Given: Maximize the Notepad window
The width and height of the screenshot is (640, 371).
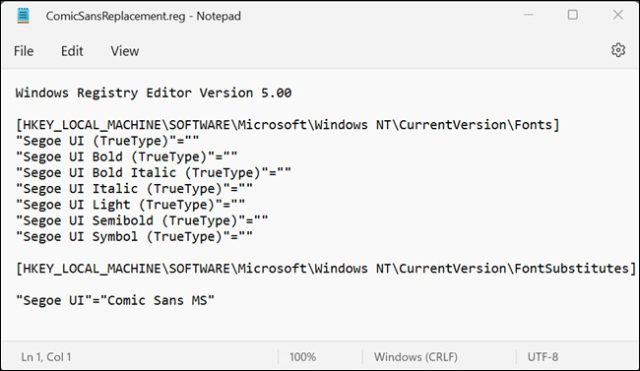Looking at the screenshot, I should [x=573, y=15].
